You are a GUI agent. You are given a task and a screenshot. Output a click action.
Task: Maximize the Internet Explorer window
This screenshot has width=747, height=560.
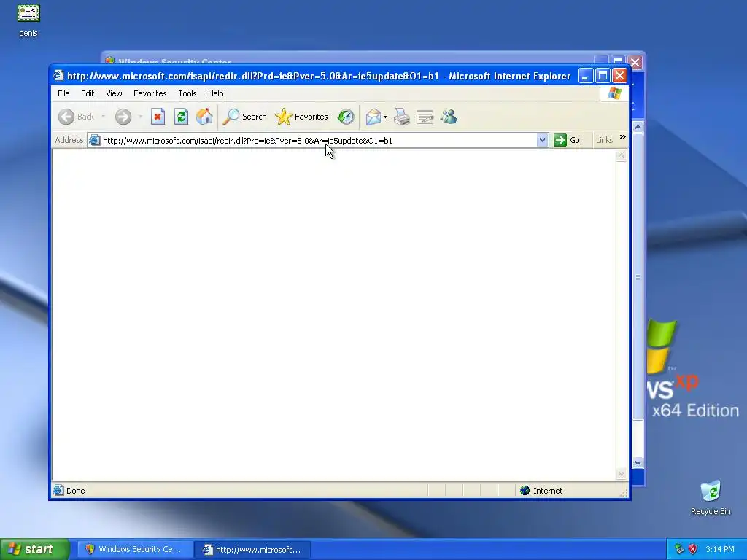coord(603,76)
